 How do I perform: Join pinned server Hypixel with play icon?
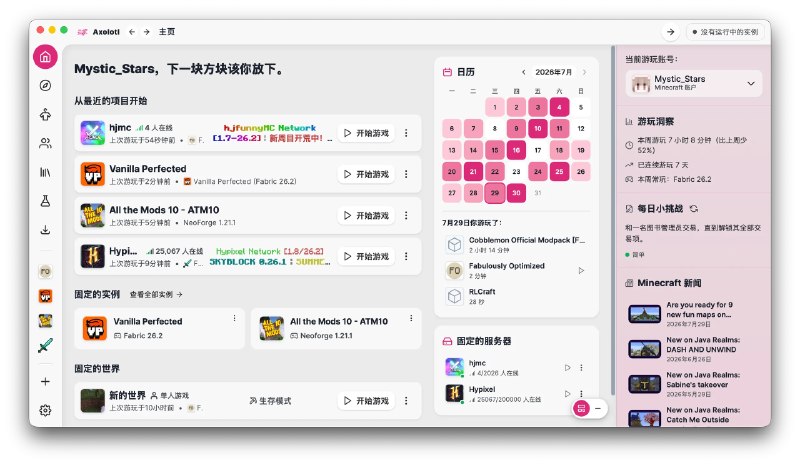[567, 394]
